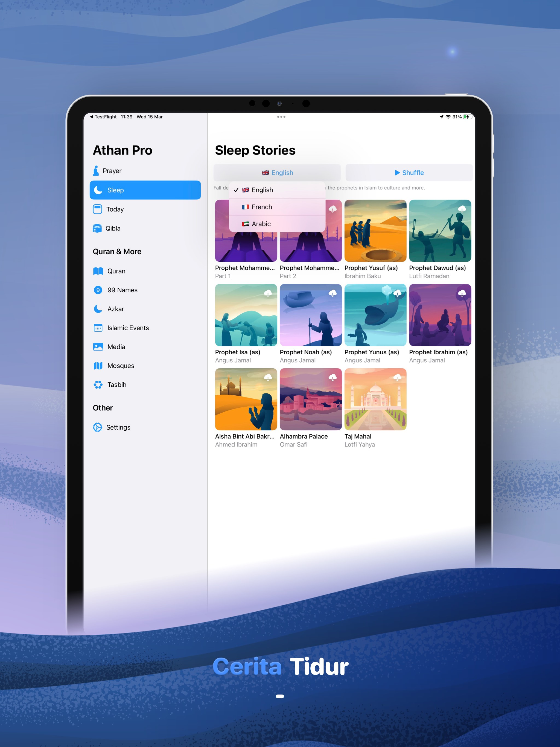Open the Taj Mahal story thumbnail
The image size is (560, 747).
(375, 399)
